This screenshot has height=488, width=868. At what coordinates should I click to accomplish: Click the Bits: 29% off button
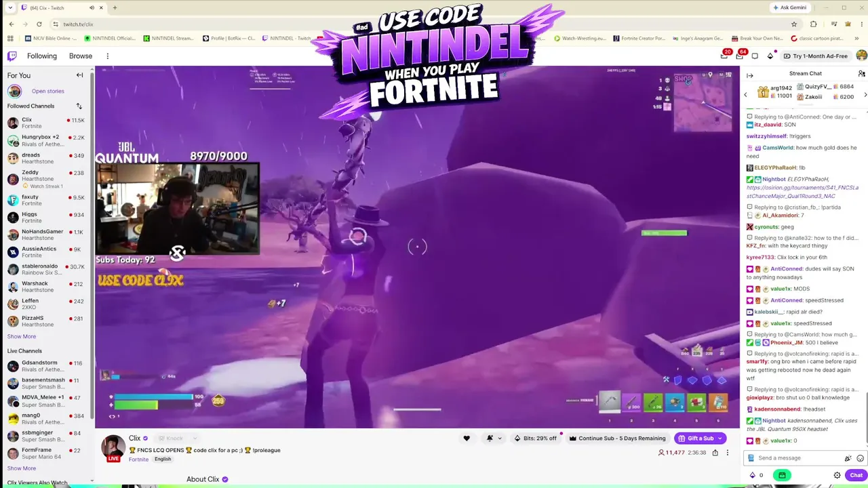(x=536, y=439)
